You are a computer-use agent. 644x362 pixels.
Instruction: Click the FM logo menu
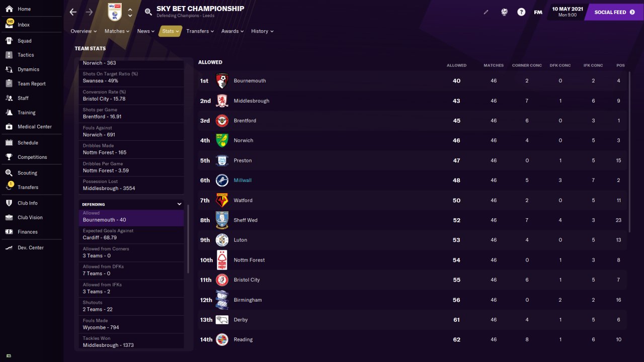pos(538,12)
